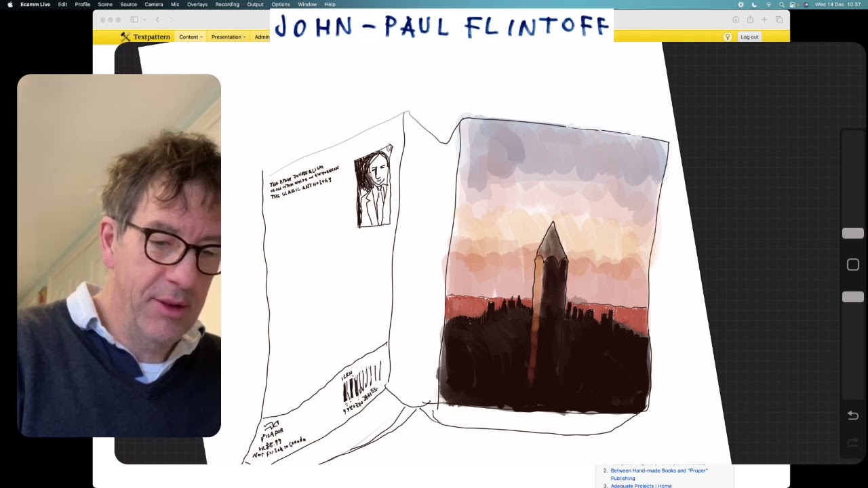Open the Overlays menu
This screenshot has width=868, height=488.
pyautogui.click(x=197, y=4)
